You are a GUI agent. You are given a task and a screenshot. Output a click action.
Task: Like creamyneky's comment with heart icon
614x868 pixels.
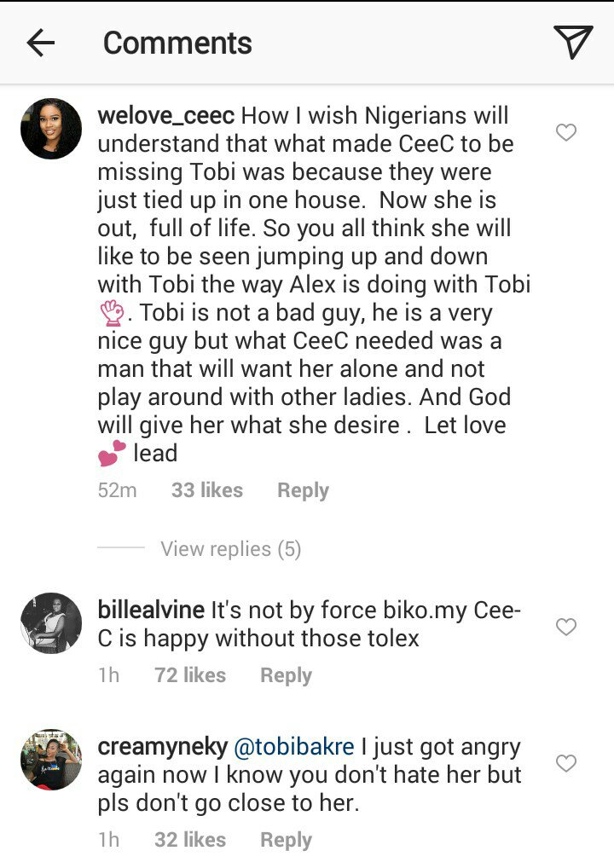(x=566, y=763)
